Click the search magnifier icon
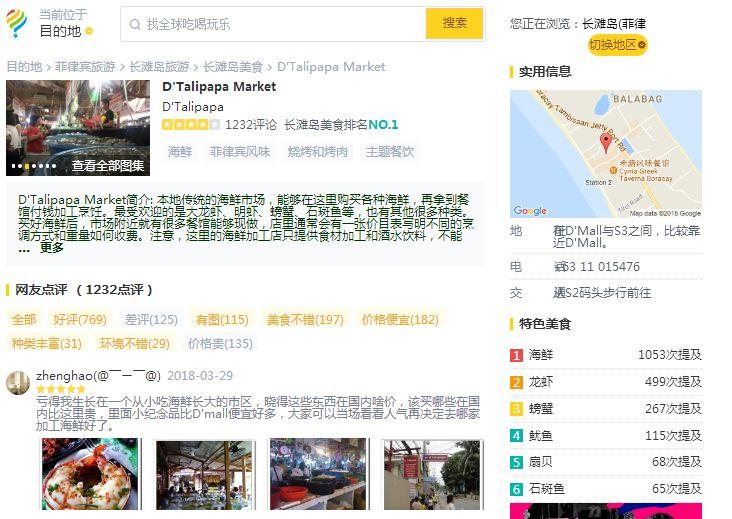732x519 pixels. (x=135, y=24)
